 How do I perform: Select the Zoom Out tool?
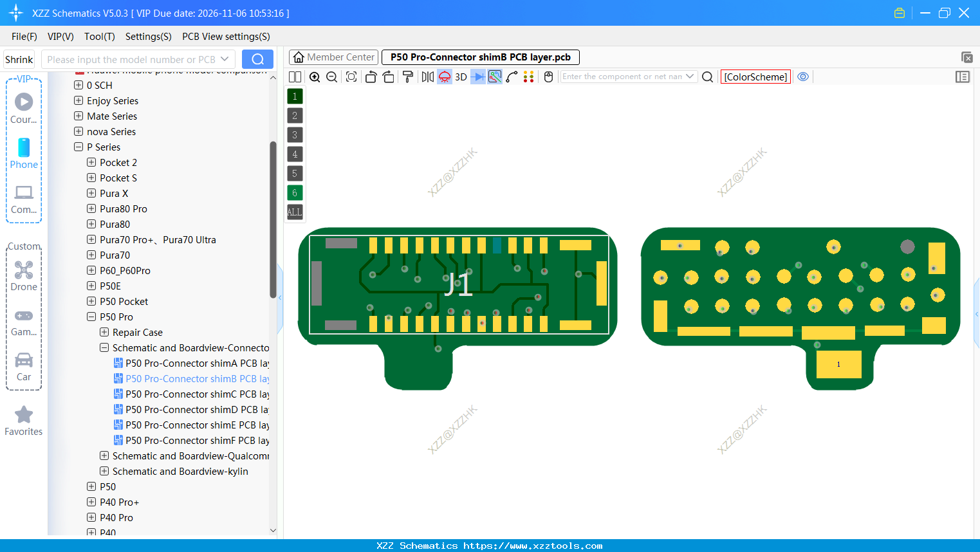click(x=331, y=77)
